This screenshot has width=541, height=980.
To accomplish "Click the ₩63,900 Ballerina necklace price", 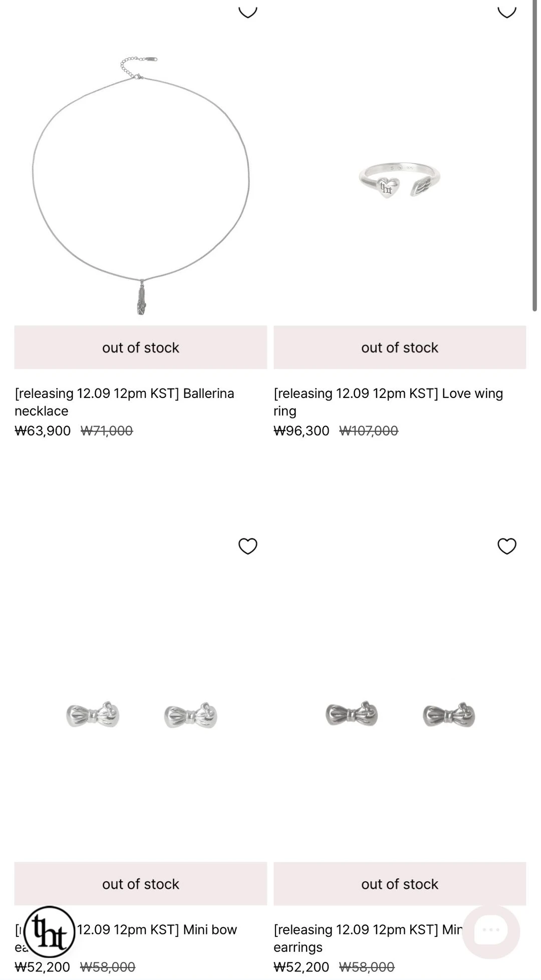I will point(43,431).
